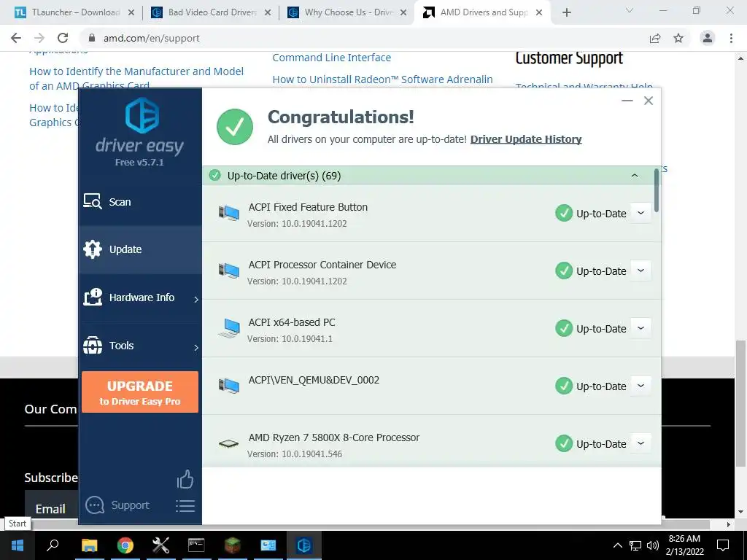This screenshot has width=747, height=560.
Task: Click the thumbs-up feedback icon
Action: 185,480
